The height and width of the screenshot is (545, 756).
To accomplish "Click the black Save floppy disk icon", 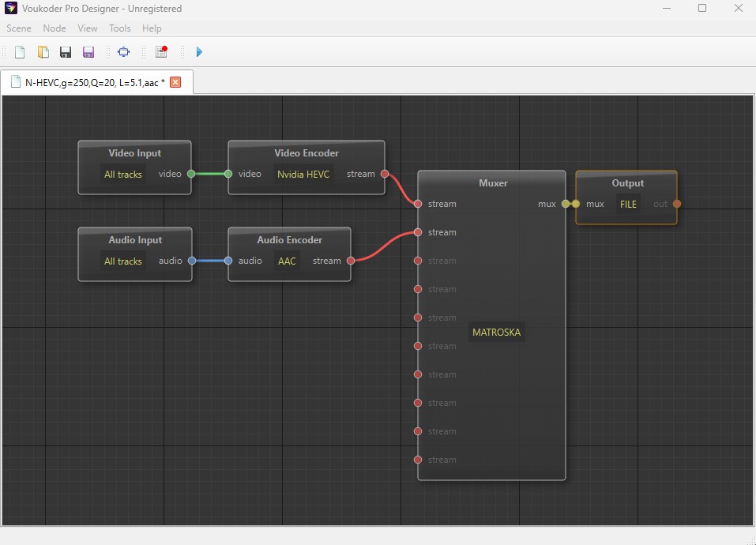I will point(66,52).
